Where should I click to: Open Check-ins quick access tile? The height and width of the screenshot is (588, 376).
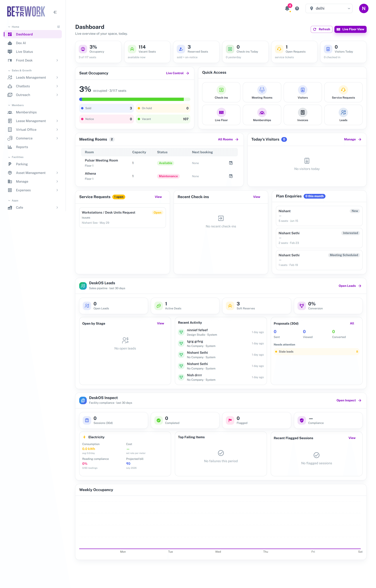[x=221, y=92]
